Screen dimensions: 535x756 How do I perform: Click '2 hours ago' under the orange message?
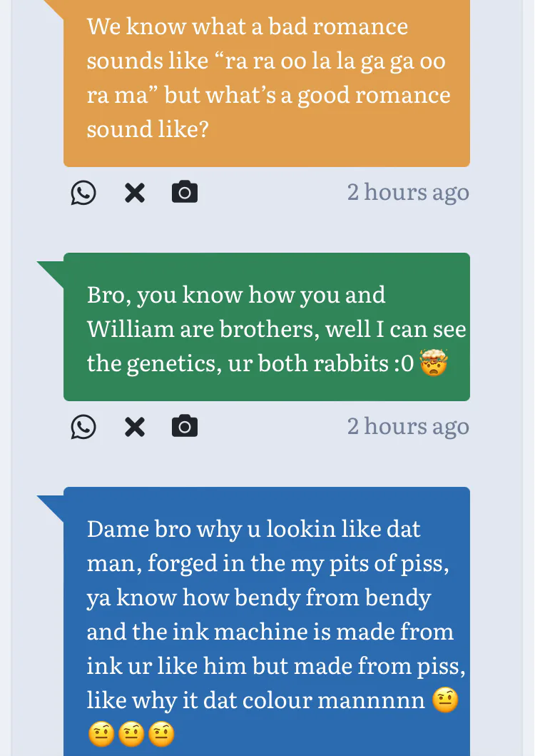(408, 193)
